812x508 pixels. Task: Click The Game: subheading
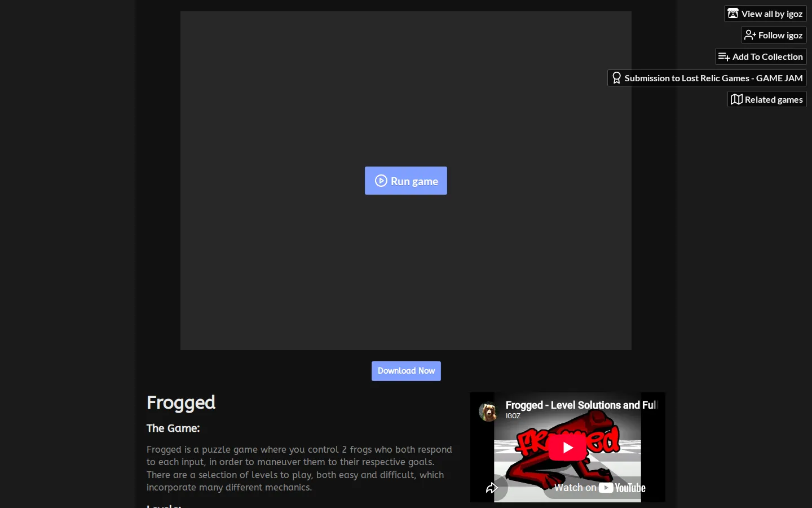tap(173, 428)
